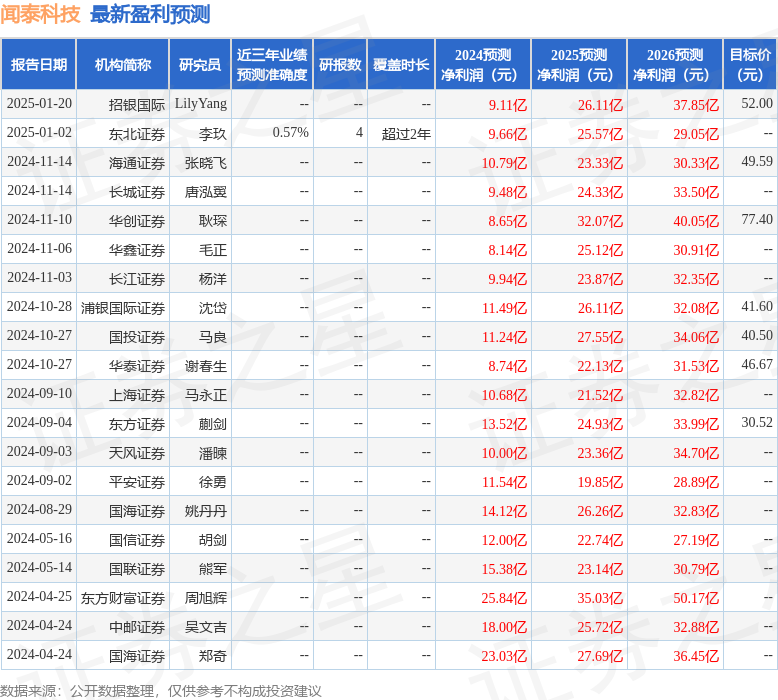Click the date 2024-08-29

tap(39, 509)
